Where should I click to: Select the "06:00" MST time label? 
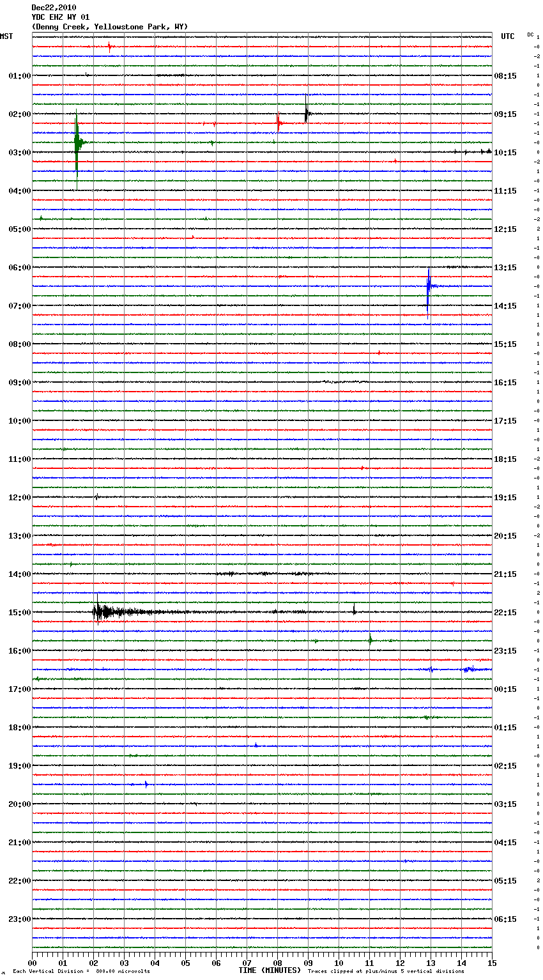pos(19,268)
